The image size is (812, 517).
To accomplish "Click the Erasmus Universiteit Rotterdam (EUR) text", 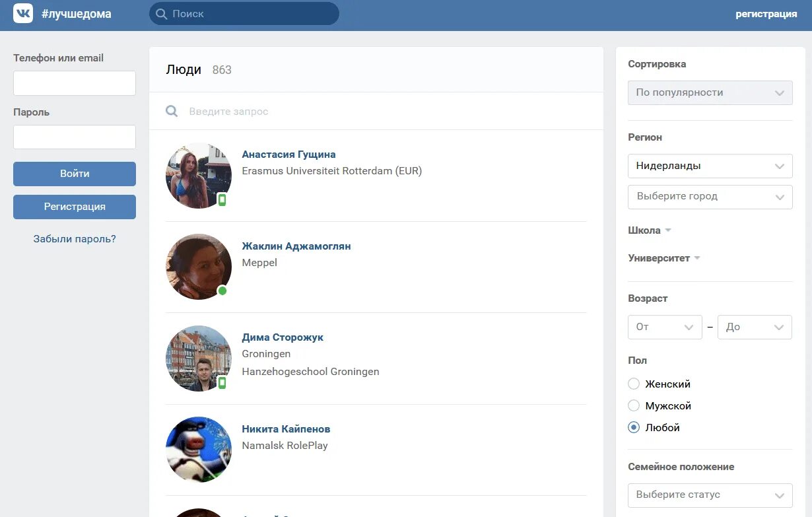I will point(331,171).
